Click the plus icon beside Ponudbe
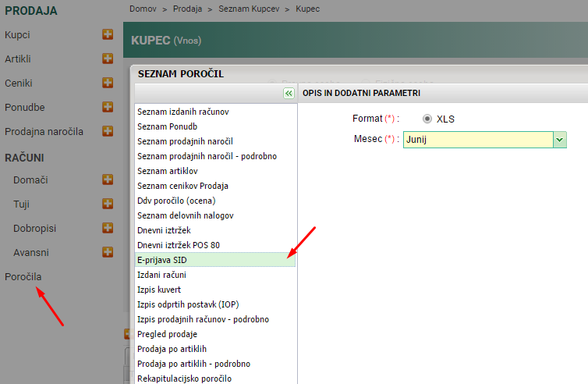 pos(108,107)
